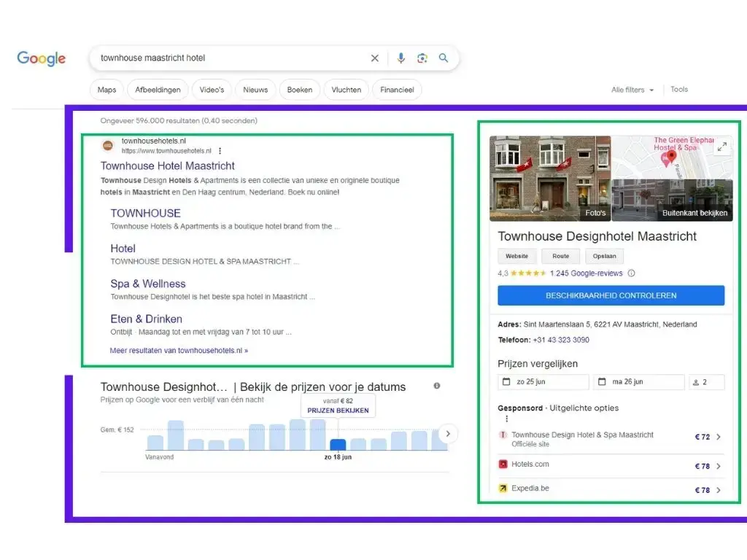Click the check-out date field ma 26 jun

click(638, 382)
